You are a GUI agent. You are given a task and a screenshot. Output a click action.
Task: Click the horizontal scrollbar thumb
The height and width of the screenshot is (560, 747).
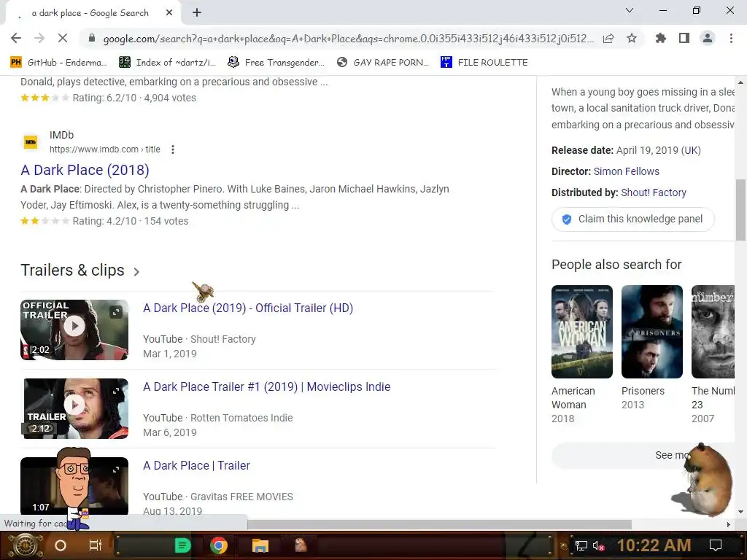(439, 524)
